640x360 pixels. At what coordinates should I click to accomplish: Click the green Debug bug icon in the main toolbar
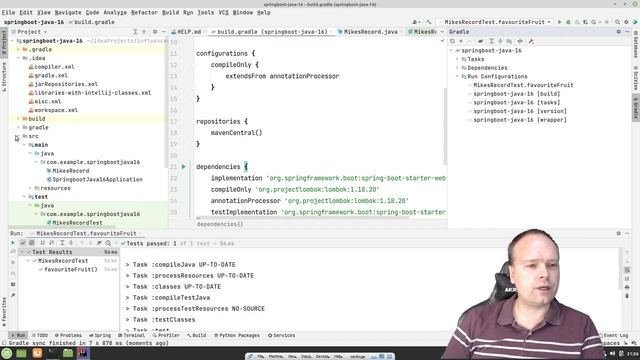pos(568,22)
